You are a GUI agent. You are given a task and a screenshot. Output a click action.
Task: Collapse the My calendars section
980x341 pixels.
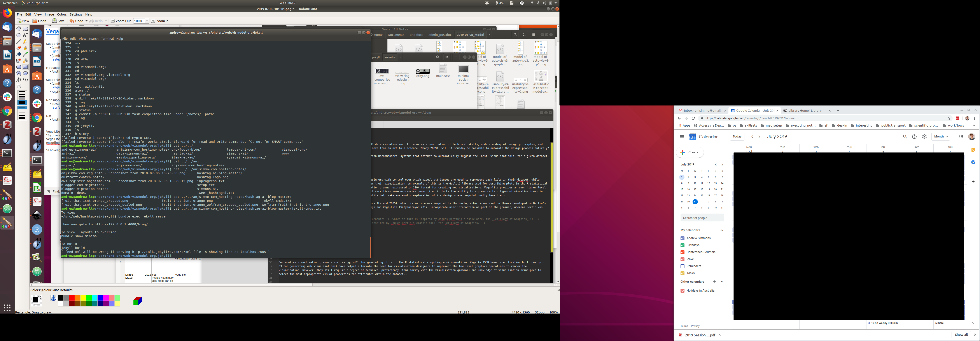tap(722, 230)
